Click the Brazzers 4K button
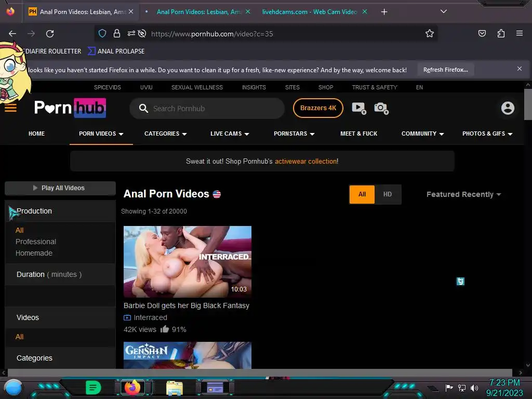This screenshot has height=399, width=532. [x=318, y=108]
